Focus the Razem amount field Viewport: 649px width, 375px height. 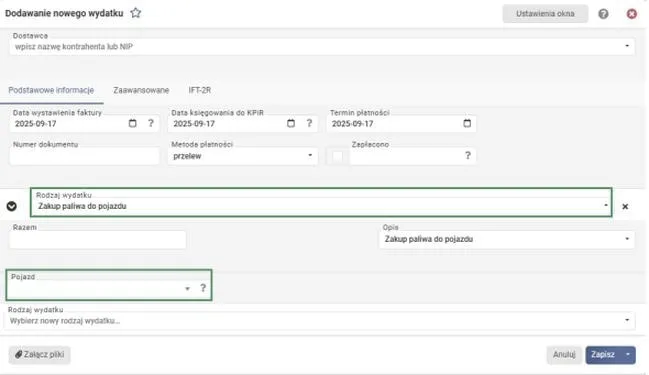click(98, 240)
